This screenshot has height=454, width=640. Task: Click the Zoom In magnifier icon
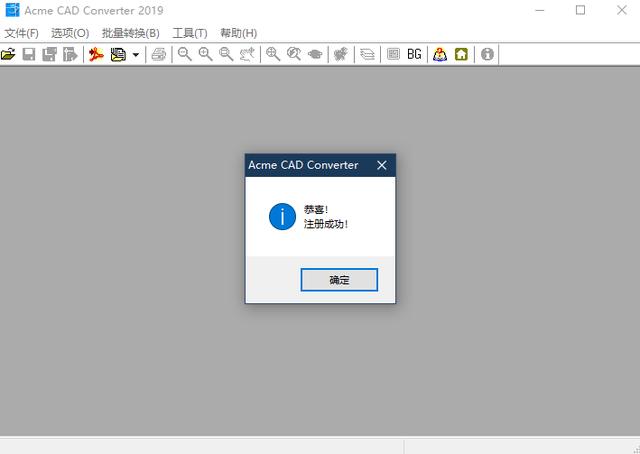click(205, 54)
